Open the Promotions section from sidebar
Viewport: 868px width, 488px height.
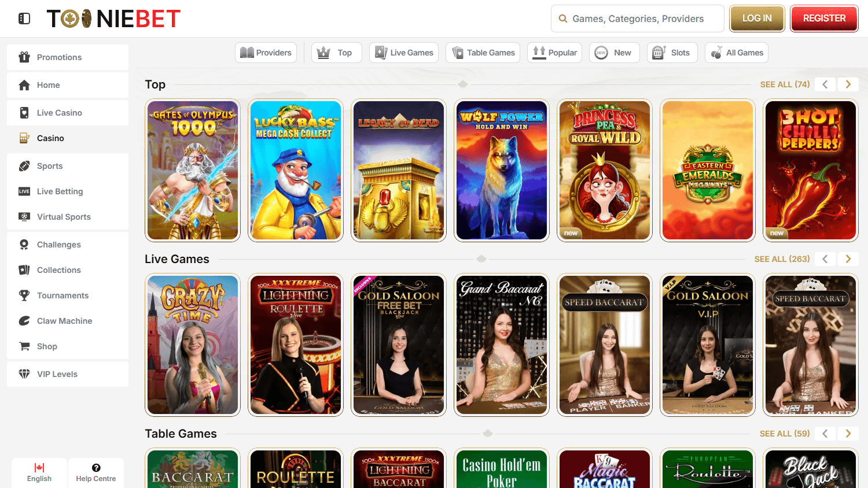[x=58, y=57]
